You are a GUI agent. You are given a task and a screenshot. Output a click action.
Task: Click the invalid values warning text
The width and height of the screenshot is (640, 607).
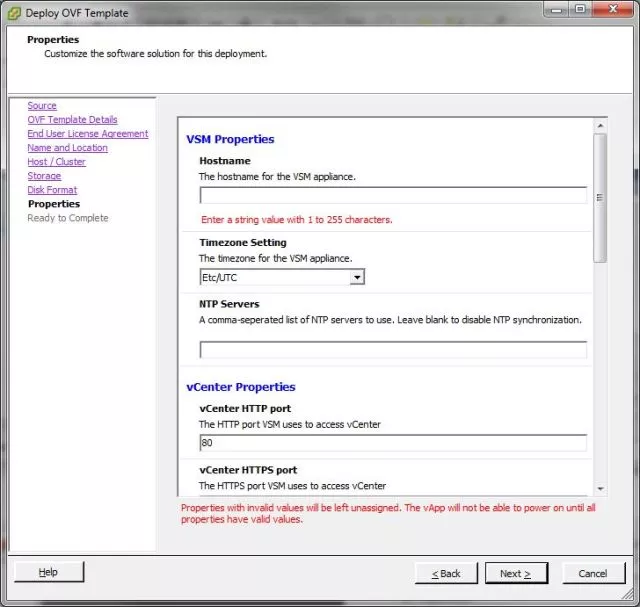pos(388,514)
